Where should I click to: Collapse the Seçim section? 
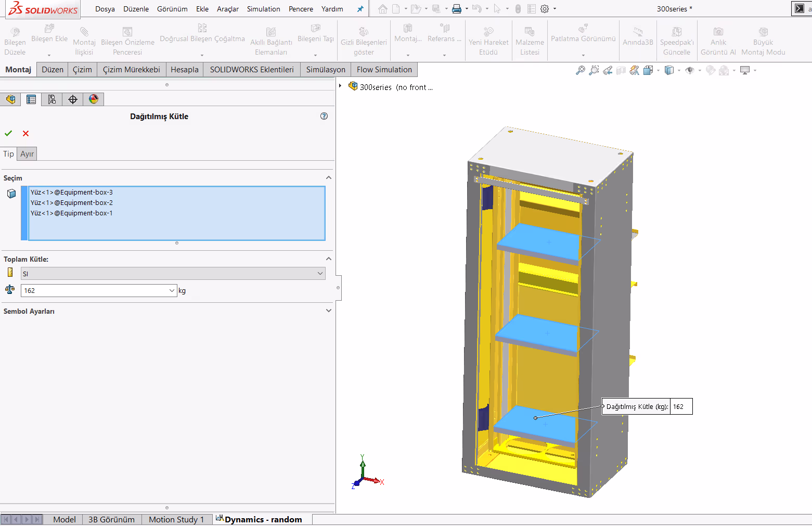click(x=329, y=178)
